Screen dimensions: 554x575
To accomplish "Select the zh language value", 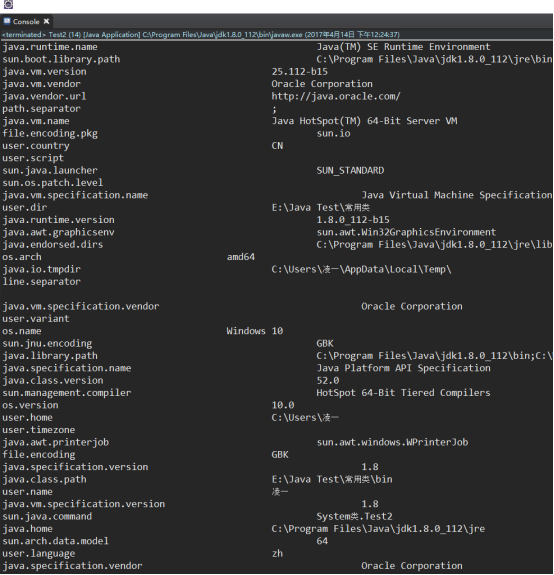I will point(277,554).
